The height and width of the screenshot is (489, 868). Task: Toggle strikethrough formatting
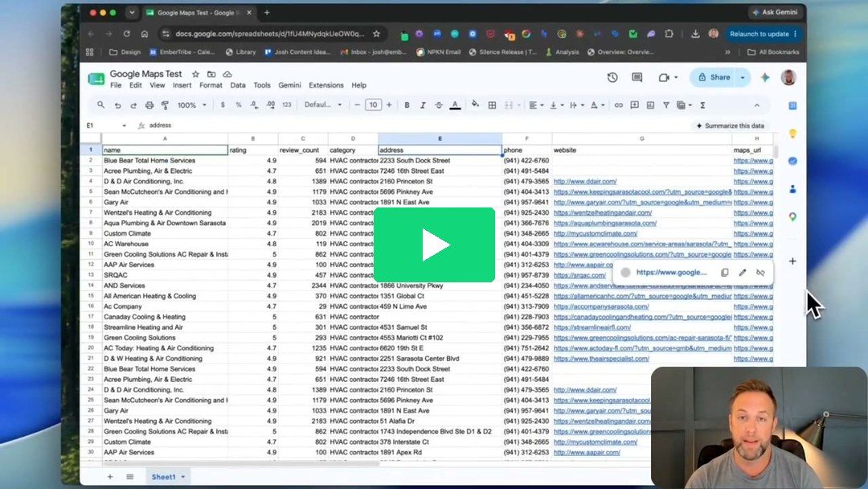(439, 105)
